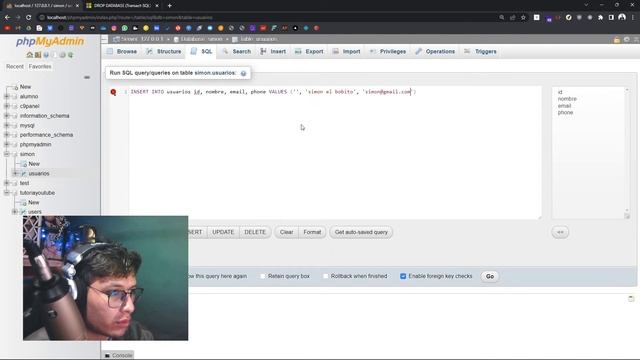Click the Go button

pos(490,276)
